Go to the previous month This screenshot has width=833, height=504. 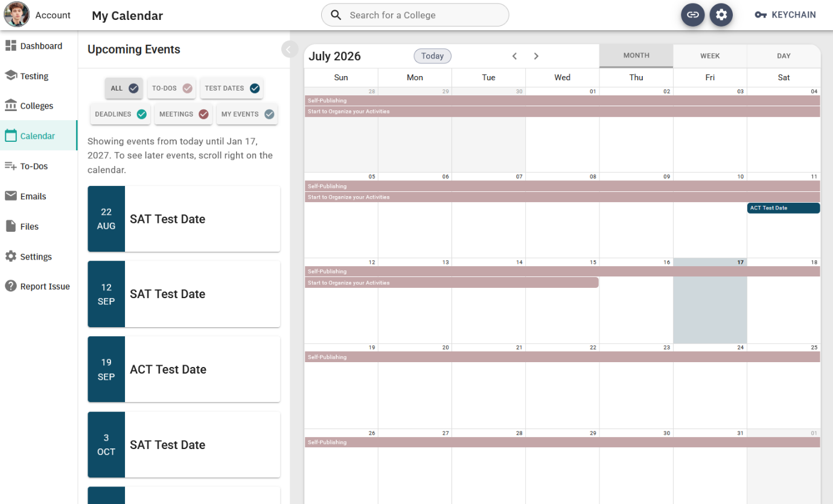(515, 56)
